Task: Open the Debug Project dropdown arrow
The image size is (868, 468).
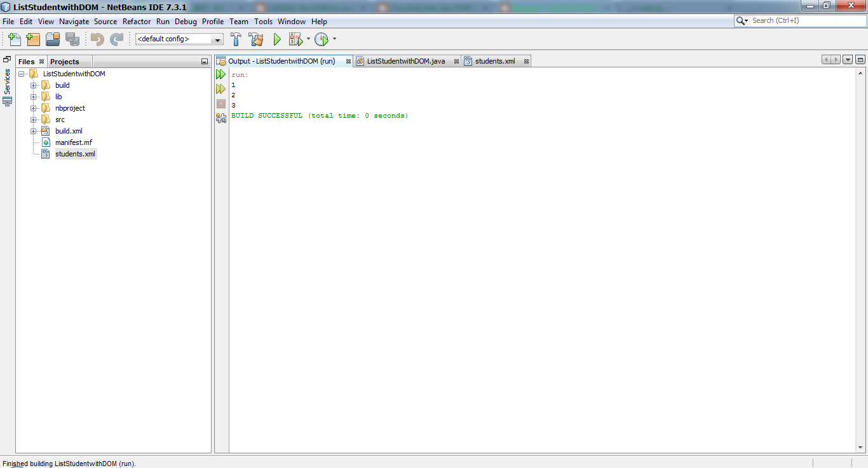Action: [x=308, y=39]
